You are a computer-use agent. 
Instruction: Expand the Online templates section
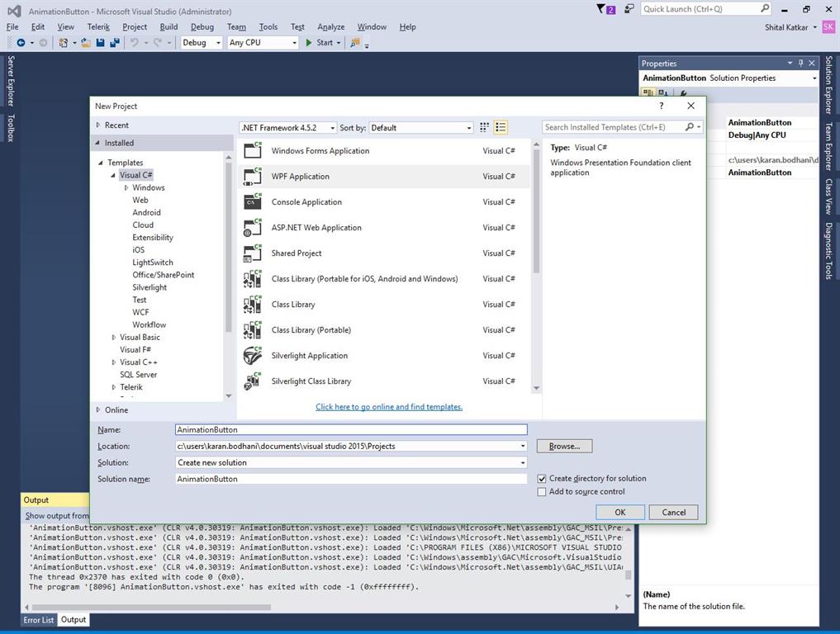point(98,410)
